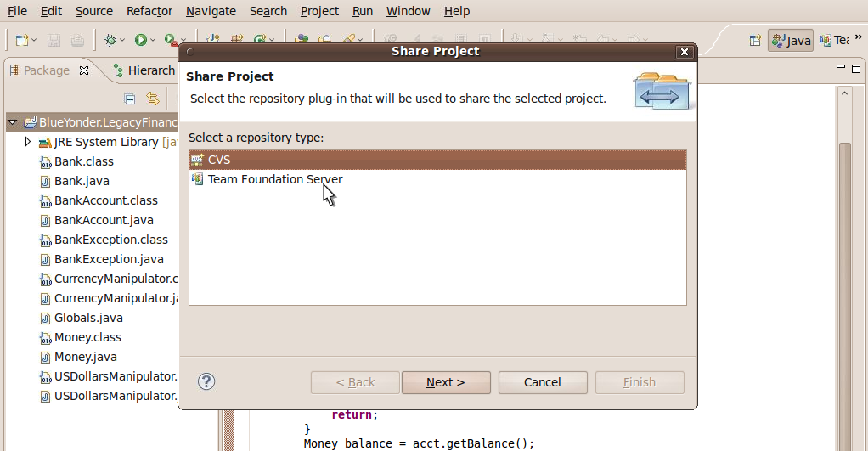Choose Team Foundation Server repository type
This screenshot has width=868, height=451.
pos(437,179)
